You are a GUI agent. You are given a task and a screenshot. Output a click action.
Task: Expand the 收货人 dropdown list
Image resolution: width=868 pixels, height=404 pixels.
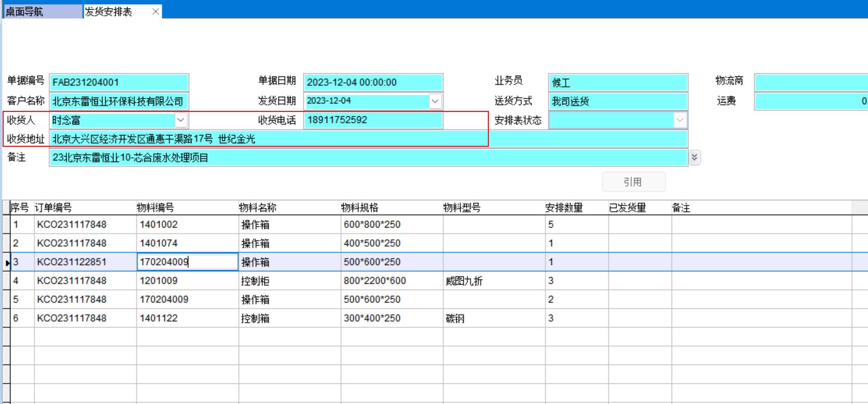(x=180, y=120)
